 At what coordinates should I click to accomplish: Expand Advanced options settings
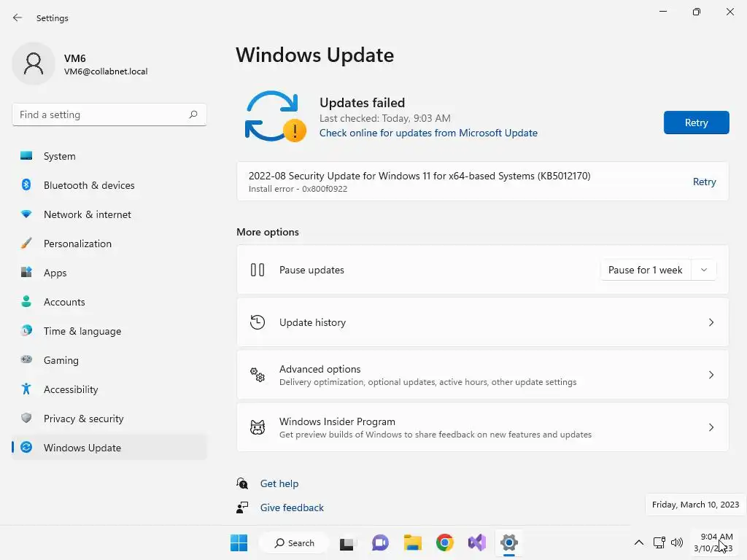click(x=483, y=375)
